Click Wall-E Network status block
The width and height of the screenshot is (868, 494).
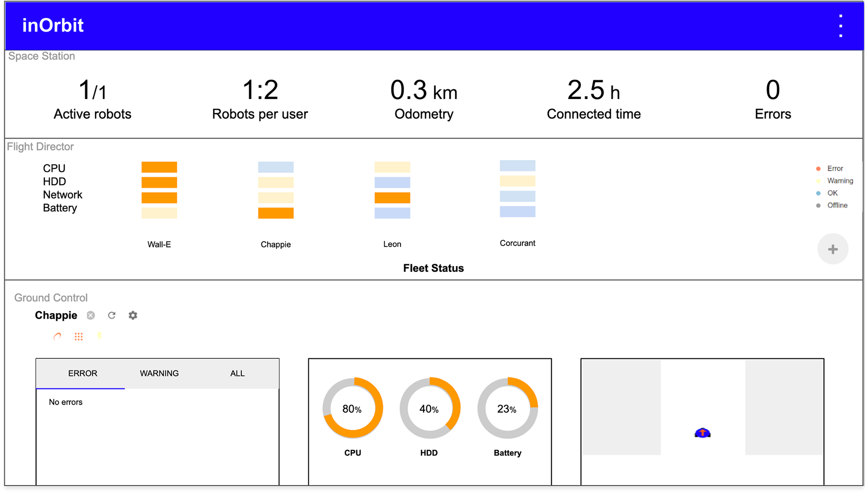tap(159, 198)
